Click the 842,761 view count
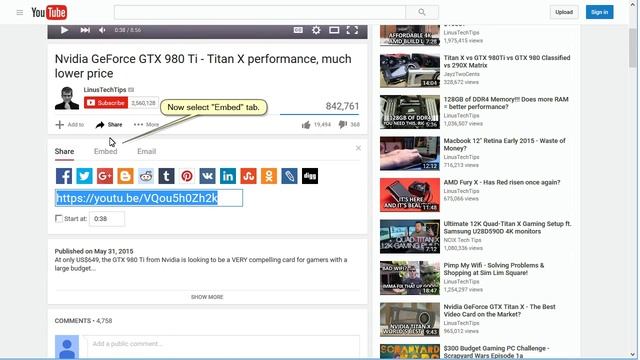The image size is (640, 360). click(x=342, y=106)
